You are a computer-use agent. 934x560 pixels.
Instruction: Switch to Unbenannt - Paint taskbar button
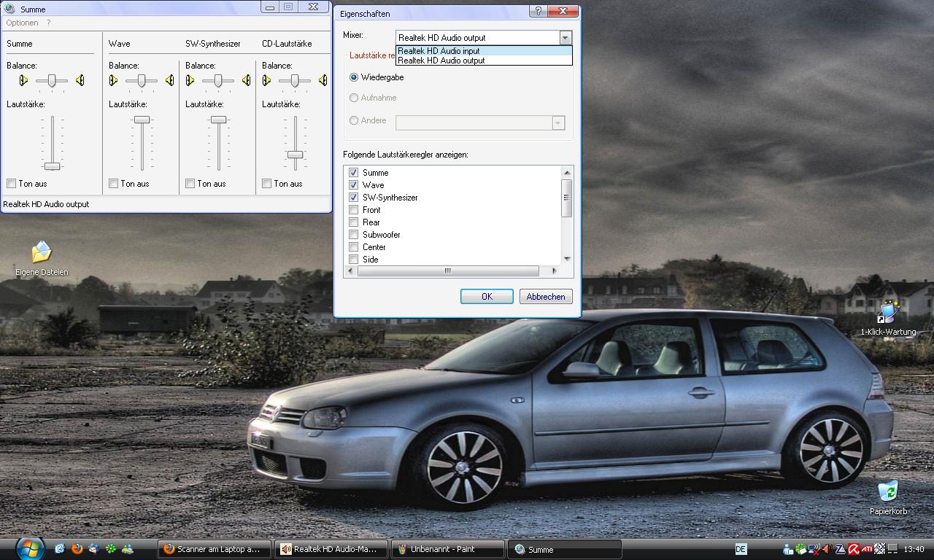tap(448, 549)
